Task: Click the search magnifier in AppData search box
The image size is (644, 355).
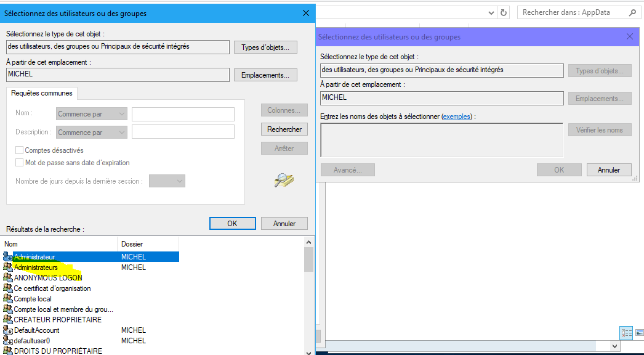Action: (x=632, y=13)
